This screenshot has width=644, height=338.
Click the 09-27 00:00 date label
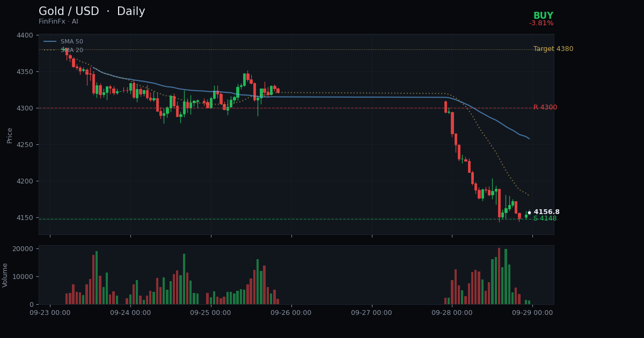[371, 313]
